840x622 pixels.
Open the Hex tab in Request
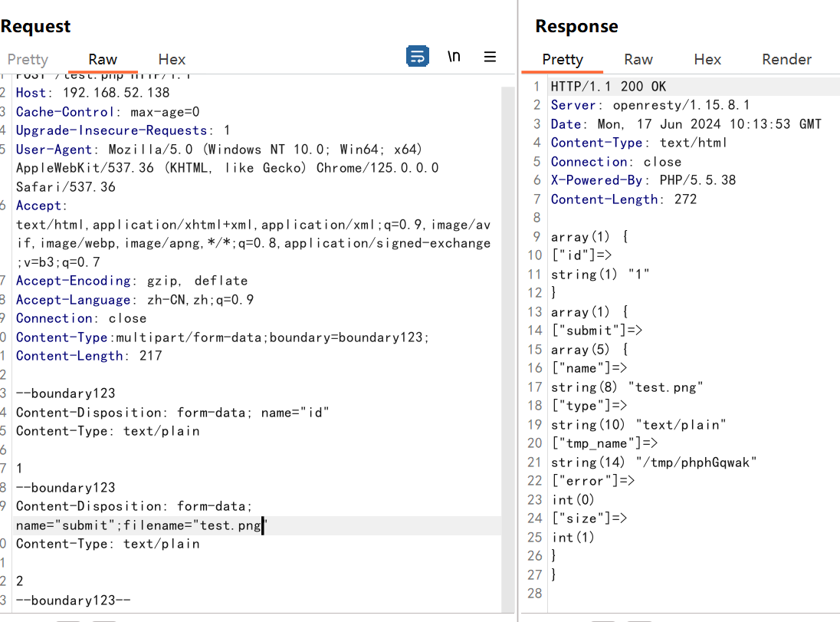point(172,59)
